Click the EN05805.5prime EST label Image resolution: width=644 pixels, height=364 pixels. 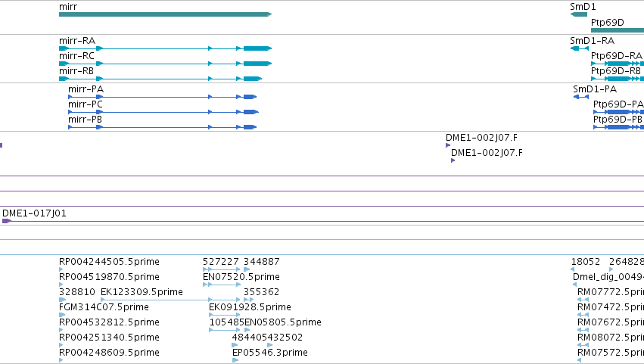pos(283,322)
